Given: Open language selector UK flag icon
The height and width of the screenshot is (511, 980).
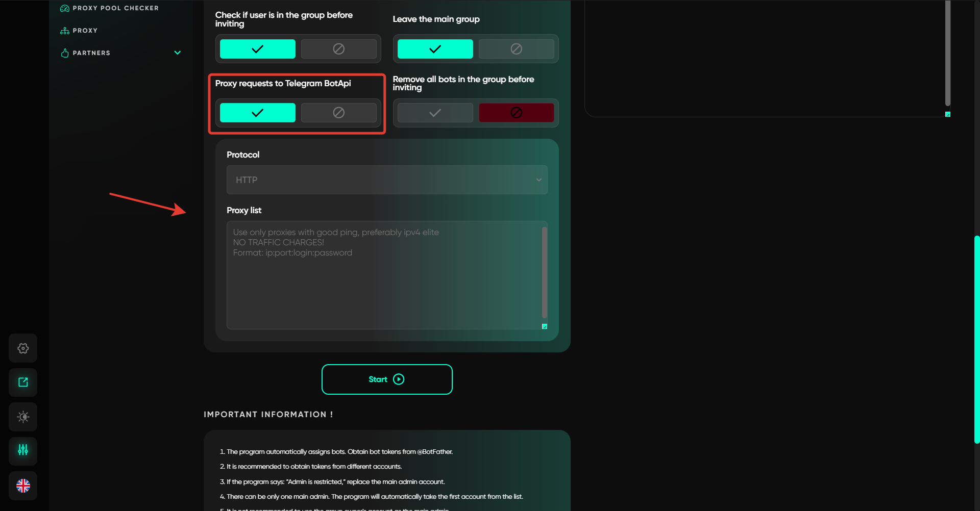Looking at the screenshot, I should [23, 486].
